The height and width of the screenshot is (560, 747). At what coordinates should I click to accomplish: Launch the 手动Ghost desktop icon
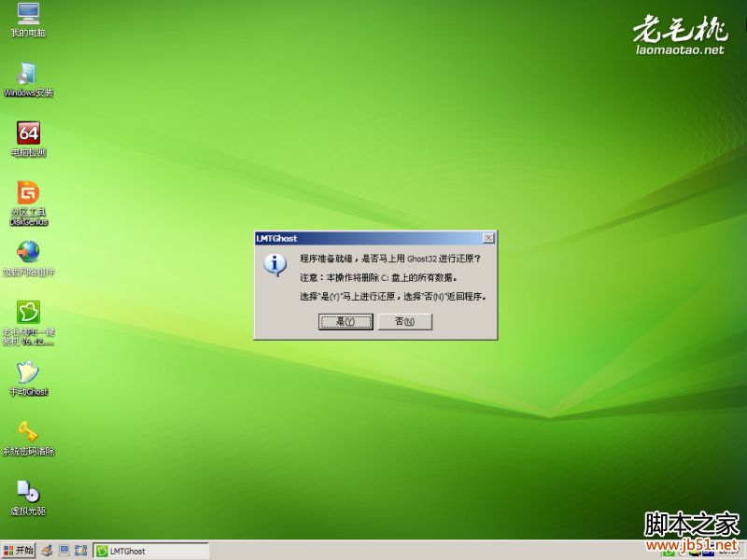click(28, 372)
